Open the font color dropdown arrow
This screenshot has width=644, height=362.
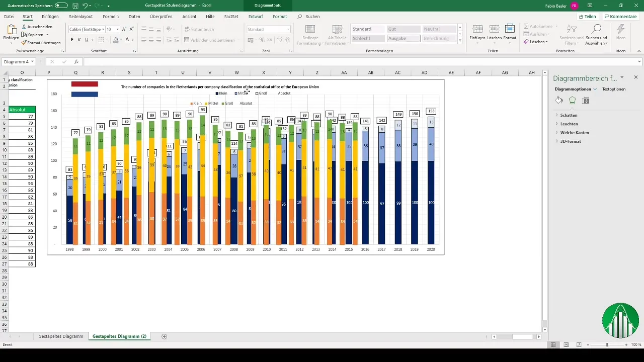coord(133,40)
